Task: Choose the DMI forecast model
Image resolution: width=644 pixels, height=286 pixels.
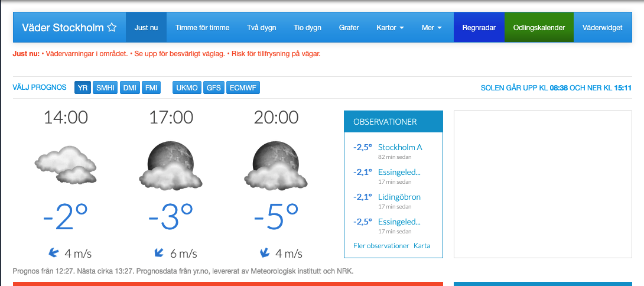Action: click(130, 88)
